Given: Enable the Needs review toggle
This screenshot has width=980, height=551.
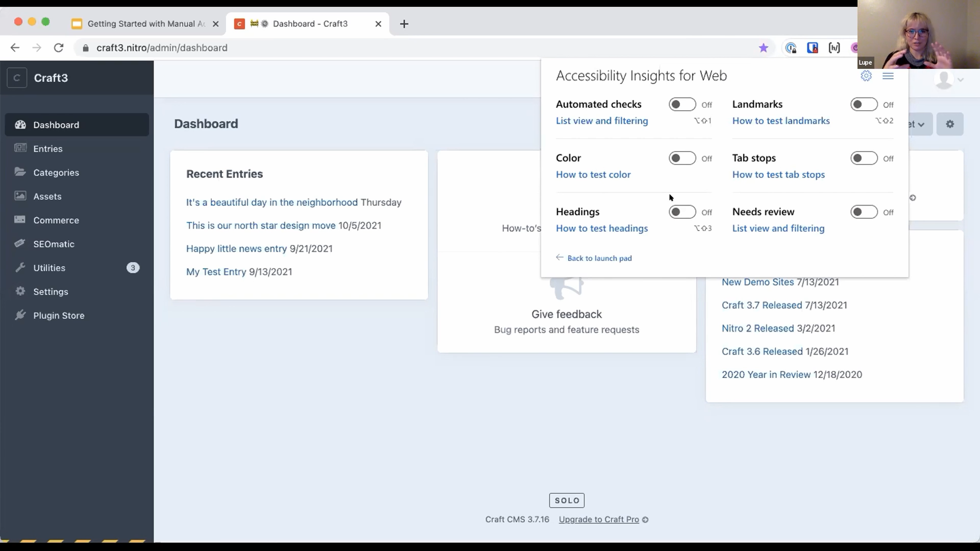Looking at the screenshot, I should 864,212.
